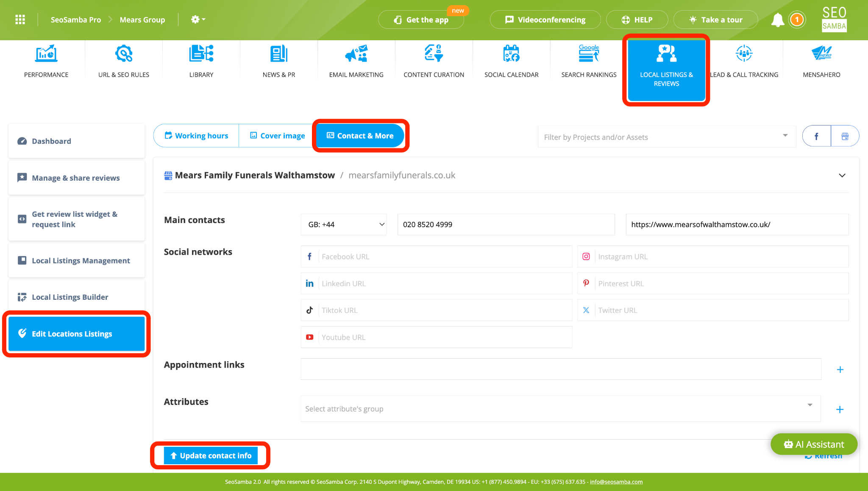This screenshot has width=868, height=491.
Task: Open the Performance panel
Action: (46, 61)
